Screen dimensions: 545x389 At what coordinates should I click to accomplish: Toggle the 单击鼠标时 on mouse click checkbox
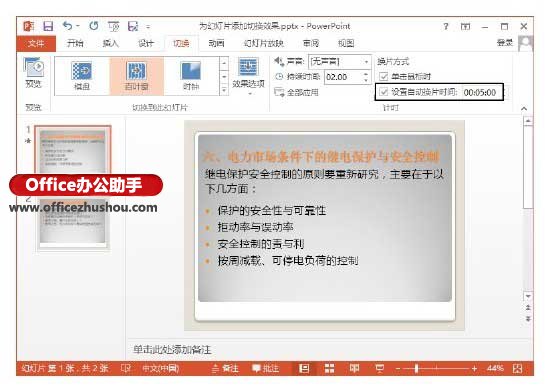pos(383,76)
